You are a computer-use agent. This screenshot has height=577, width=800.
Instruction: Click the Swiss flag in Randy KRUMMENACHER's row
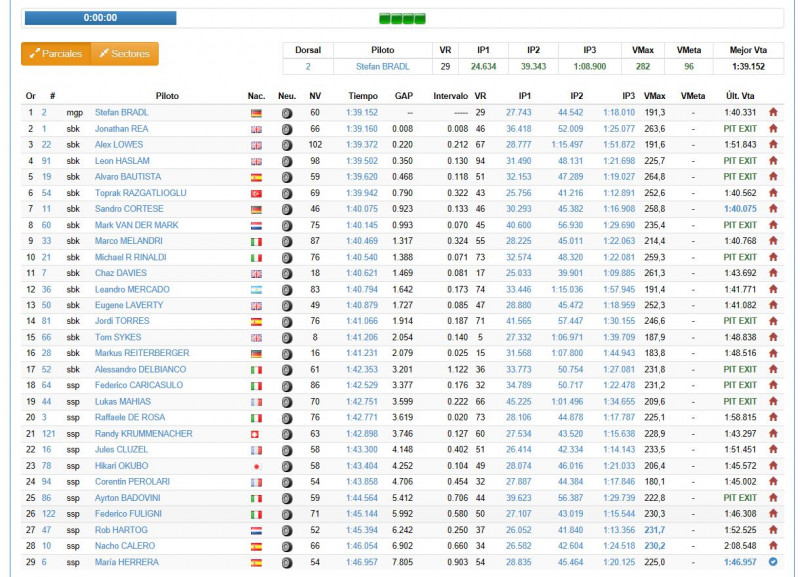256,435
